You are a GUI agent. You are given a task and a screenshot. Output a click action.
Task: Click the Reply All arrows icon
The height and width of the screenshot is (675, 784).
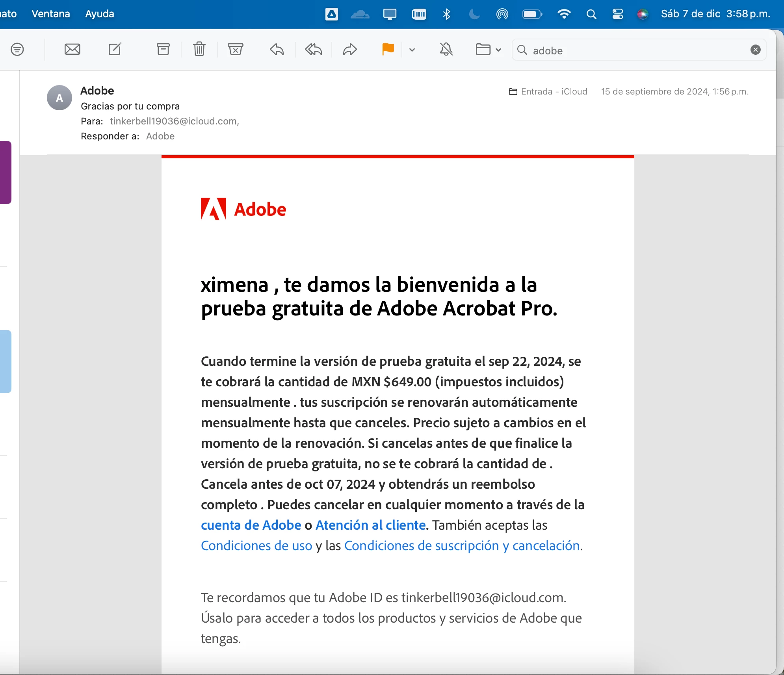click(314, 50)
